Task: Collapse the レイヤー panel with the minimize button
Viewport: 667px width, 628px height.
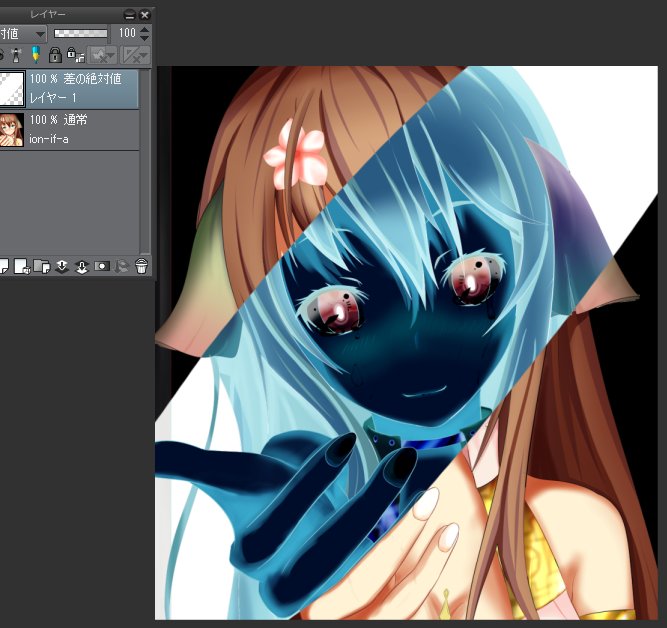Action: tap(129, 15)
